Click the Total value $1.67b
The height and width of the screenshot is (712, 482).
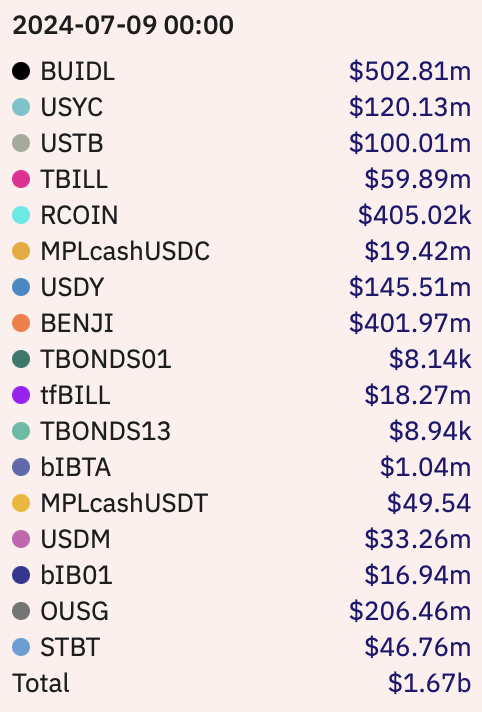coord(429,683)
